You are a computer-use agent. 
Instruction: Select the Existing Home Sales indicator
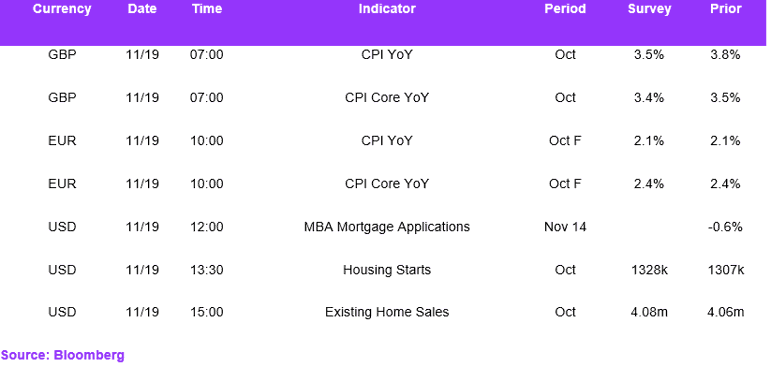pyautogui.click(x=387, y=312)
